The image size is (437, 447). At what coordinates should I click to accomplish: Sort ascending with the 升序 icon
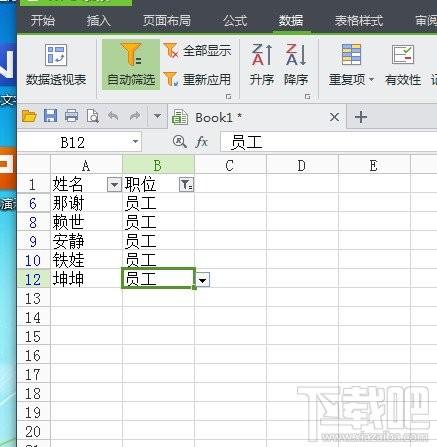pos(262,65)
